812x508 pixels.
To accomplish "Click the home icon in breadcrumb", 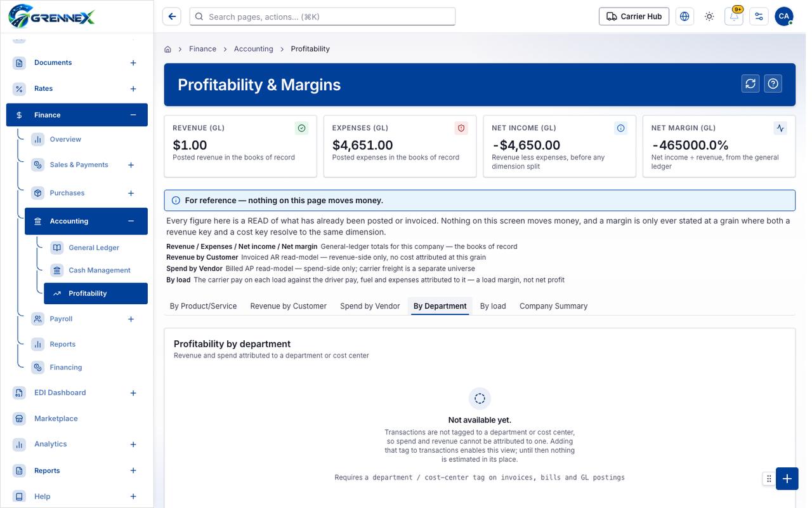I will coord(168,49).
